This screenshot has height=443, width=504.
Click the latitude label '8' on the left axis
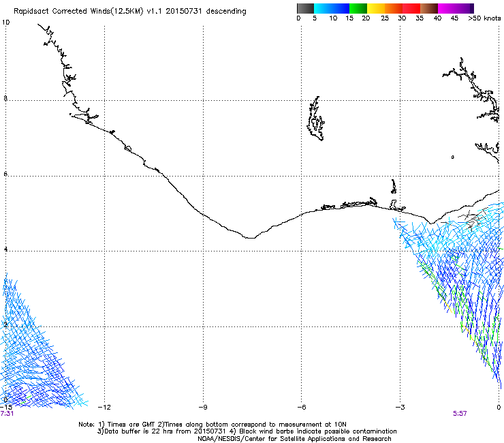click(x=5, y=98)
